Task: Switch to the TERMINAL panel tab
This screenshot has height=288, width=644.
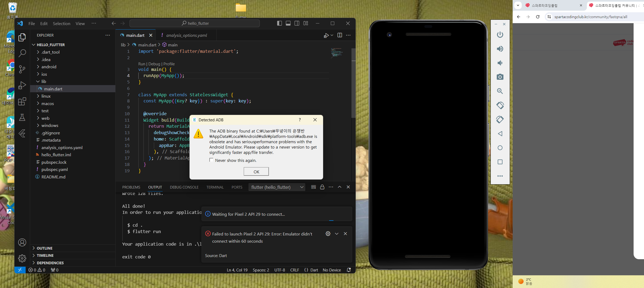Action: point(215,187)
